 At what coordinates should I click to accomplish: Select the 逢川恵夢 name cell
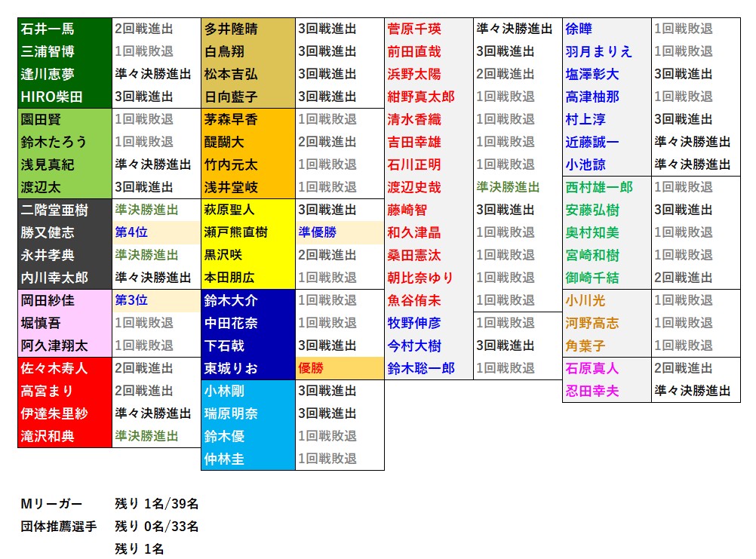[x=65, y=74]
